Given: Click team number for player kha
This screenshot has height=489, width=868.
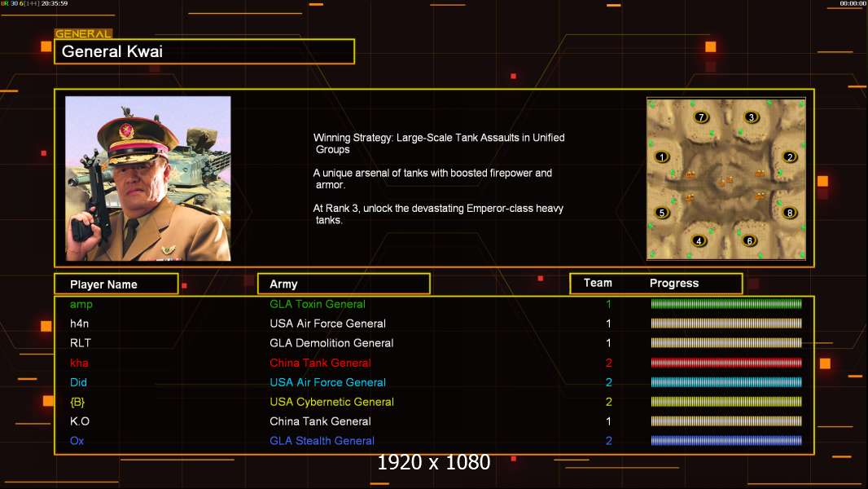Looking at the screenshot, I should [x=609, y=363].
